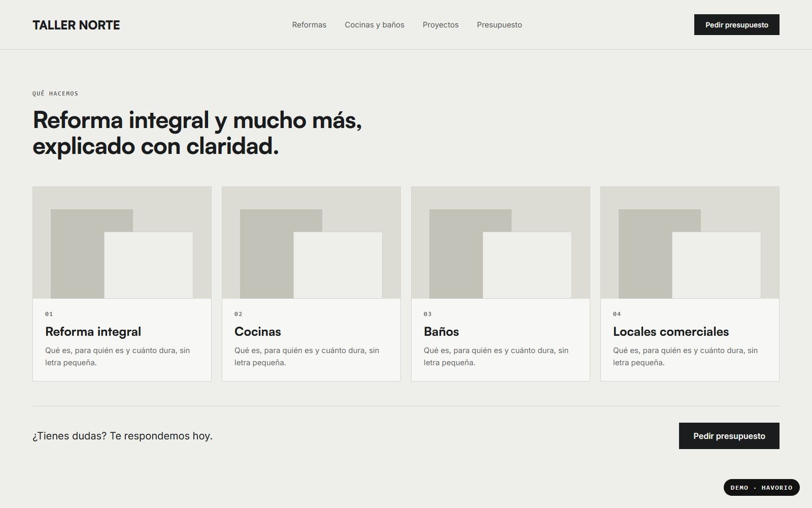The width and height of the screenshot is (812, 508).
Task: Open the Cocinas y baños nav link
Action: 375,25
